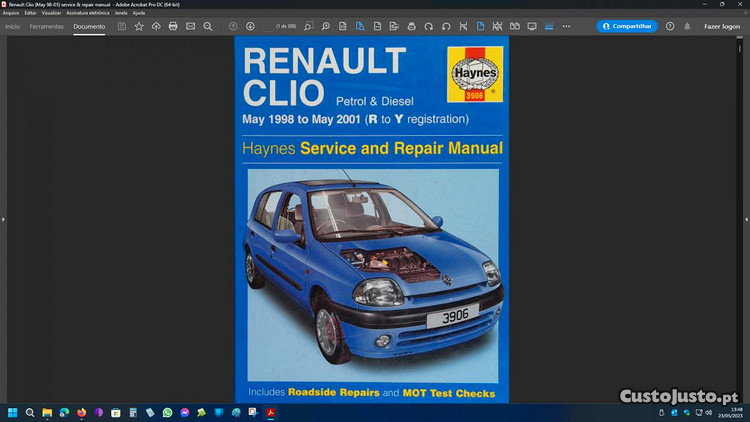Screen dimensions: 750x422
Task: Click the page number input field
Action: click(283, 26)
